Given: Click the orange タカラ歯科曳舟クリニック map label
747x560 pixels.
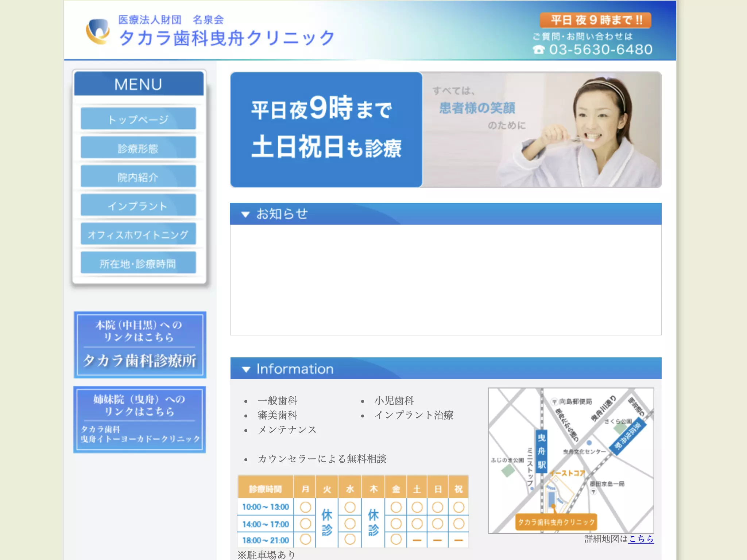Looking at the screenshot, I should click(556, 522).
